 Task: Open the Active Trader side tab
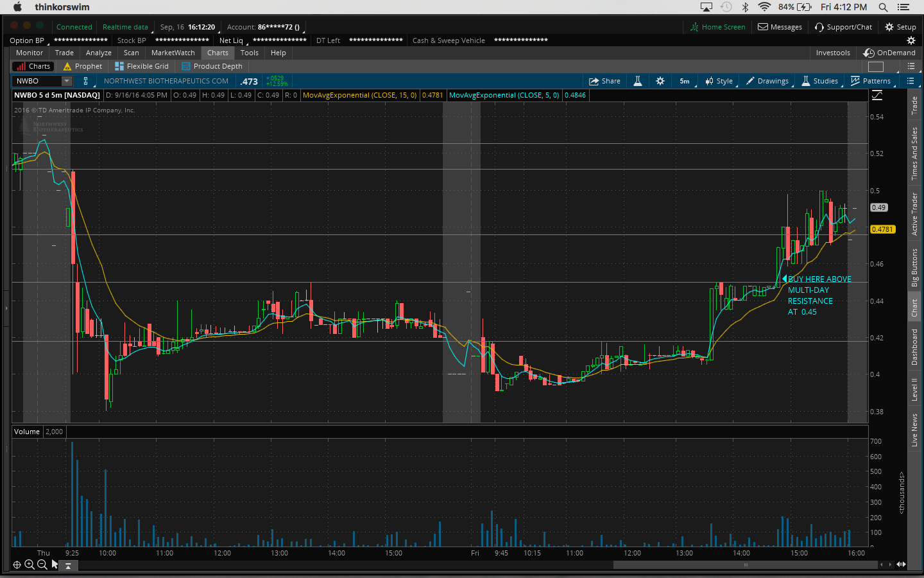(915, 214)
